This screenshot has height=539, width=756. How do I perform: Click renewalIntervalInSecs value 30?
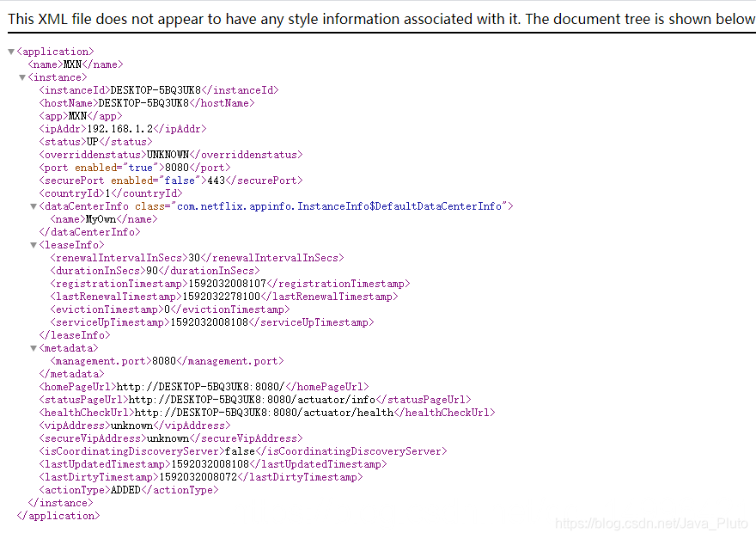point(194,258)
